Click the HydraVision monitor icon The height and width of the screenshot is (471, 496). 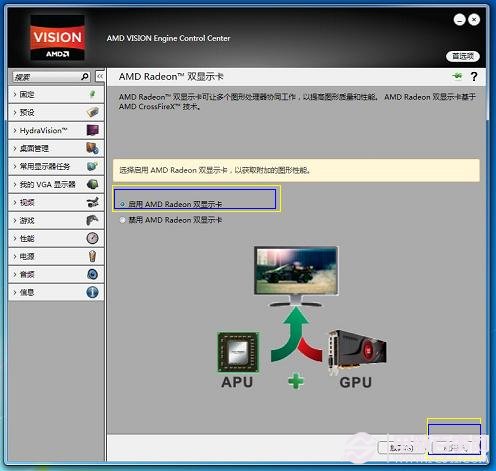(92, 130)
